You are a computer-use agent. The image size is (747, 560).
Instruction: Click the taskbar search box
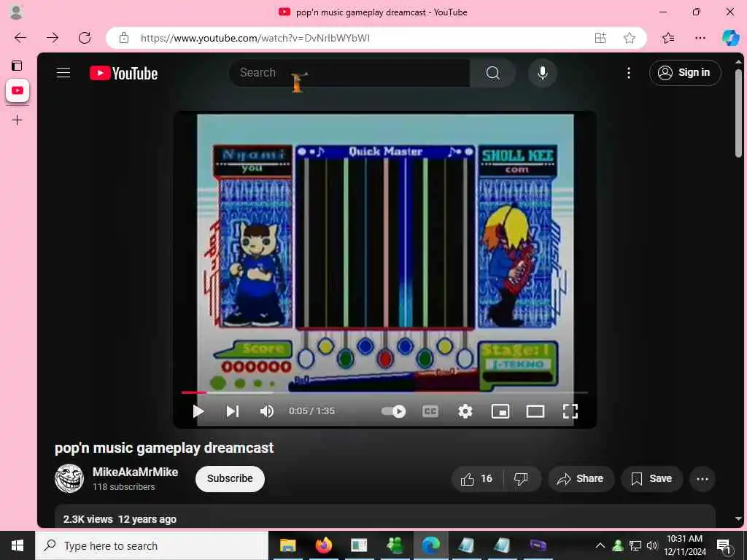tap(152, 545)
